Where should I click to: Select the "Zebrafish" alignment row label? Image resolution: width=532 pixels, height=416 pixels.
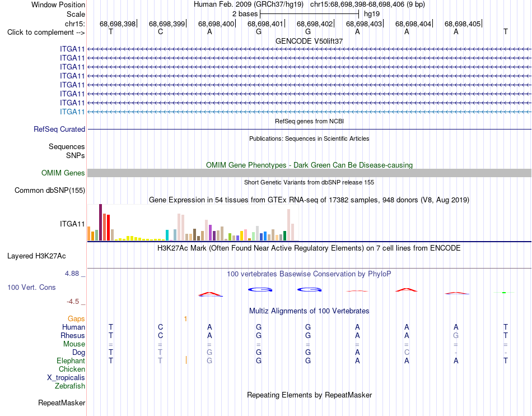[x=70, y=386]
